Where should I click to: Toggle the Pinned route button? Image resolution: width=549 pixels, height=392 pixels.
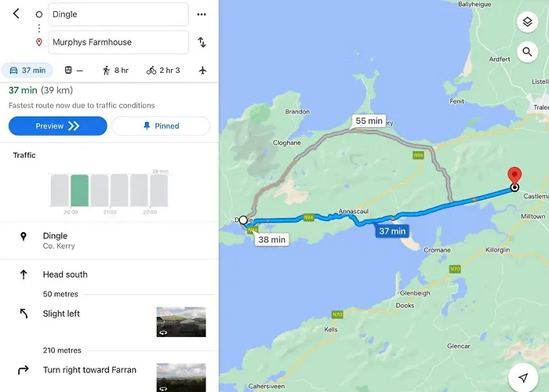coord(161,126)
